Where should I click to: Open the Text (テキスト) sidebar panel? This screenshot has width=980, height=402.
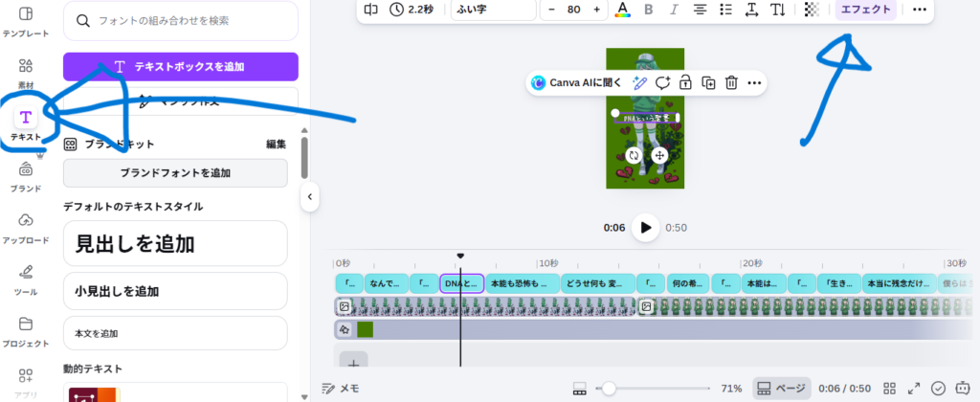click(26, 124)
